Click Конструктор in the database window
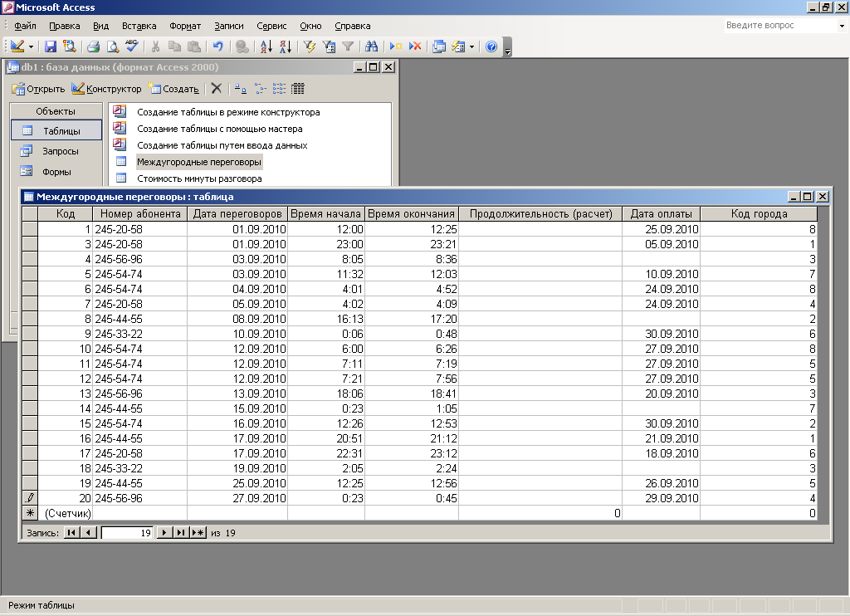The width and height of the screenshot is (850, 616). (x=106, y=89)
